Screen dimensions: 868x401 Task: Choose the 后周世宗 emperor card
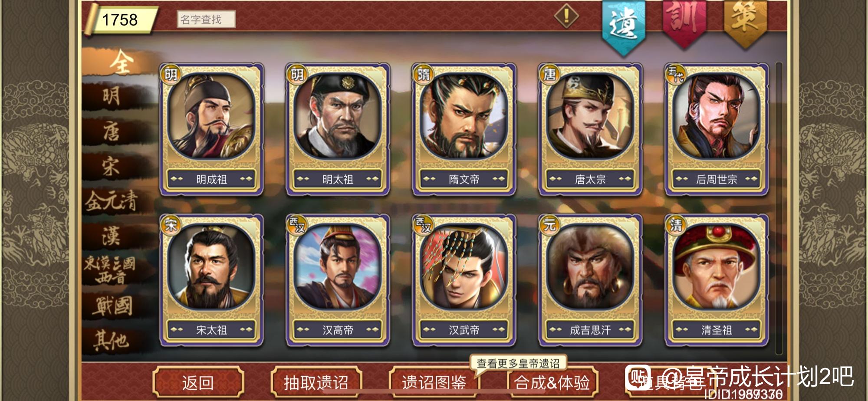pyautogui.click(x=717, y=129)
